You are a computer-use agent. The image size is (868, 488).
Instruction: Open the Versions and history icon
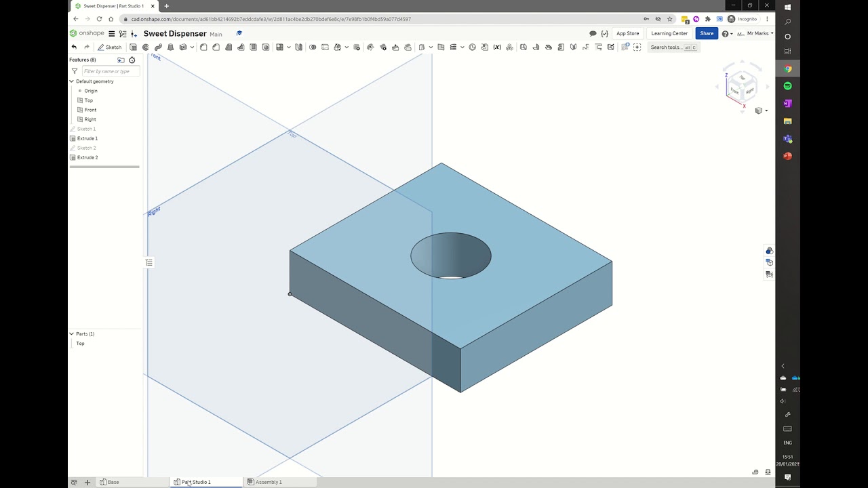tap(123, 34)
